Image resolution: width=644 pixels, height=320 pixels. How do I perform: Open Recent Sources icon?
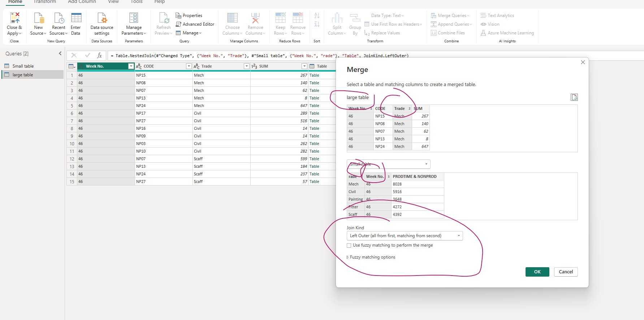coord(59,18)
